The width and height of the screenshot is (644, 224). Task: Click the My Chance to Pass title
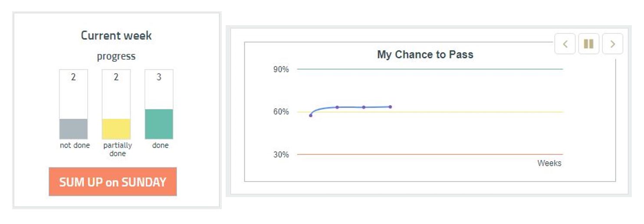(425, 55)
